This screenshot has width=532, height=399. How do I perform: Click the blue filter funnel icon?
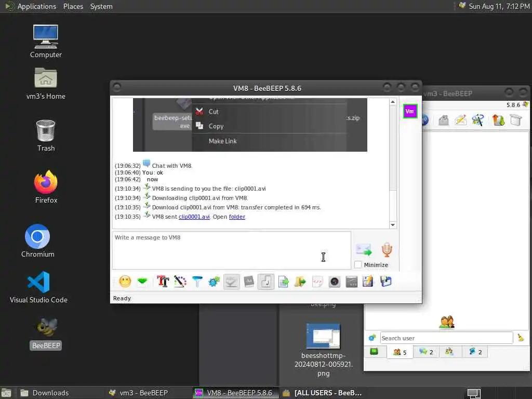(x=197, y=281)
